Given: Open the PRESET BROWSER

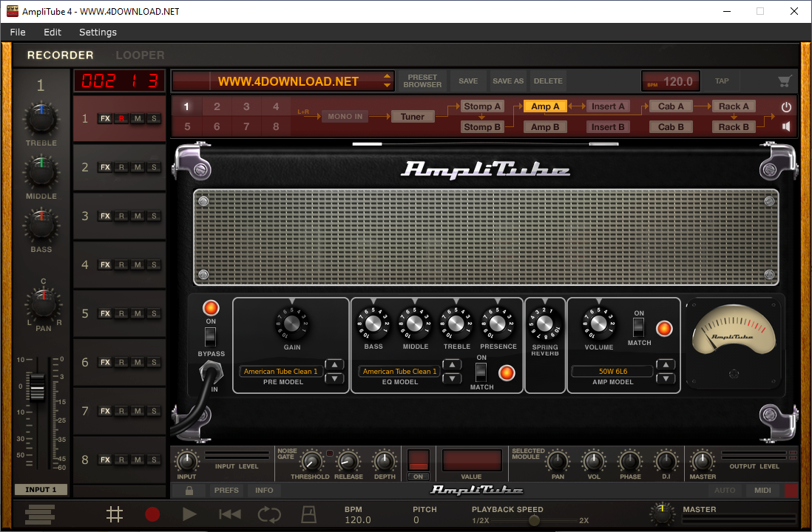Looking at the screenshot, I should tap(422, 81).
